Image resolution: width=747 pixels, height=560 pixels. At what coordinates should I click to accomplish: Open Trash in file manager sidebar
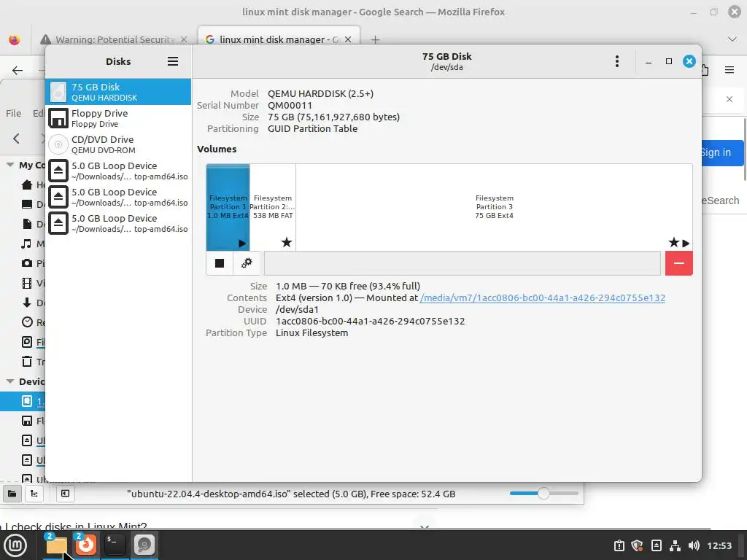[33, 362]
